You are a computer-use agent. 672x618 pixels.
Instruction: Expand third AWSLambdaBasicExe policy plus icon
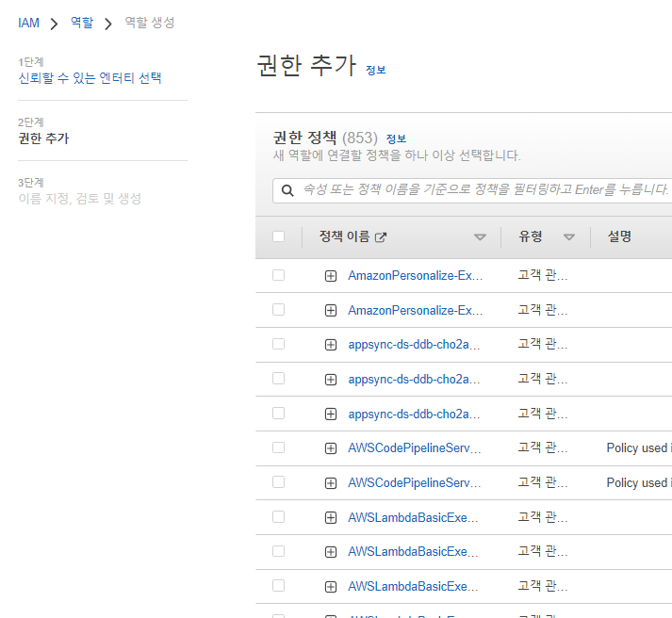(331, 586)
